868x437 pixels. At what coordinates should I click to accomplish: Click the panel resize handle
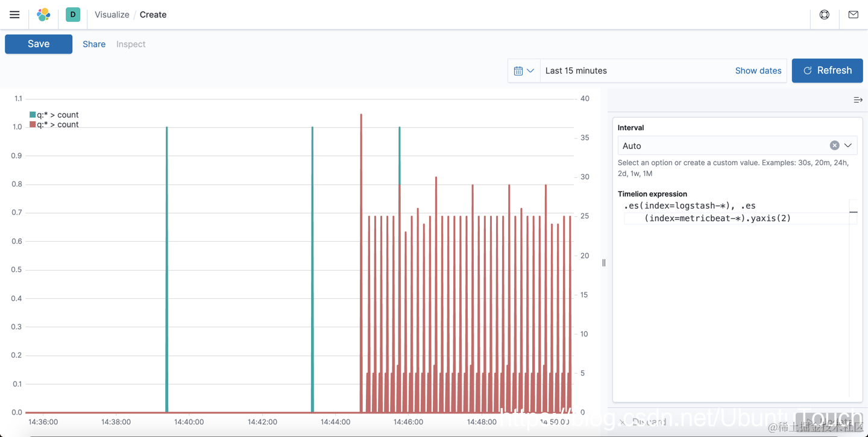click(x=604, y=263)
